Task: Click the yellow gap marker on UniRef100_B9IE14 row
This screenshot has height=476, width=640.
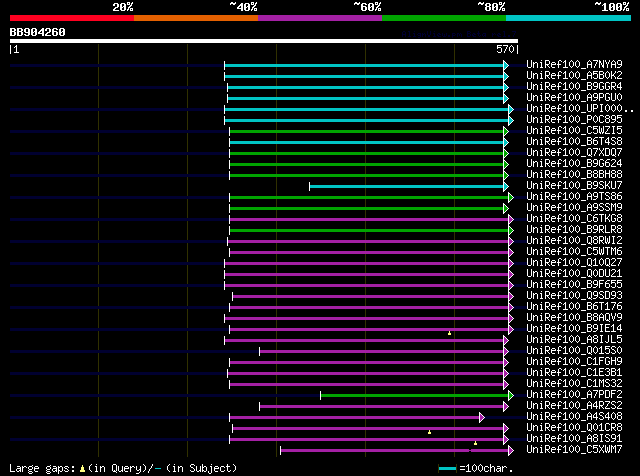Action: pyautogui.click(x=449, y=333)
